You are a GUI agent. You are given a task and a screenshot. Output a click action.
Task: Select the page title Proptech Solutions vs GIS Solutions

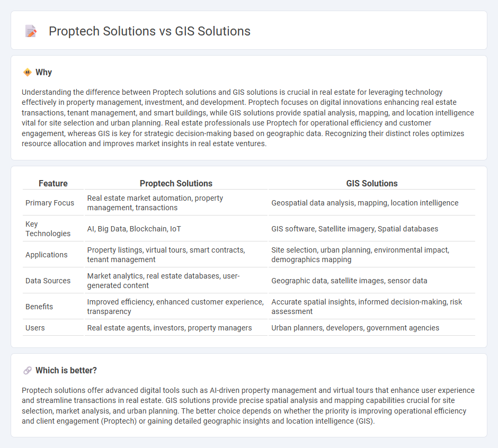click(x=149, y=31)
